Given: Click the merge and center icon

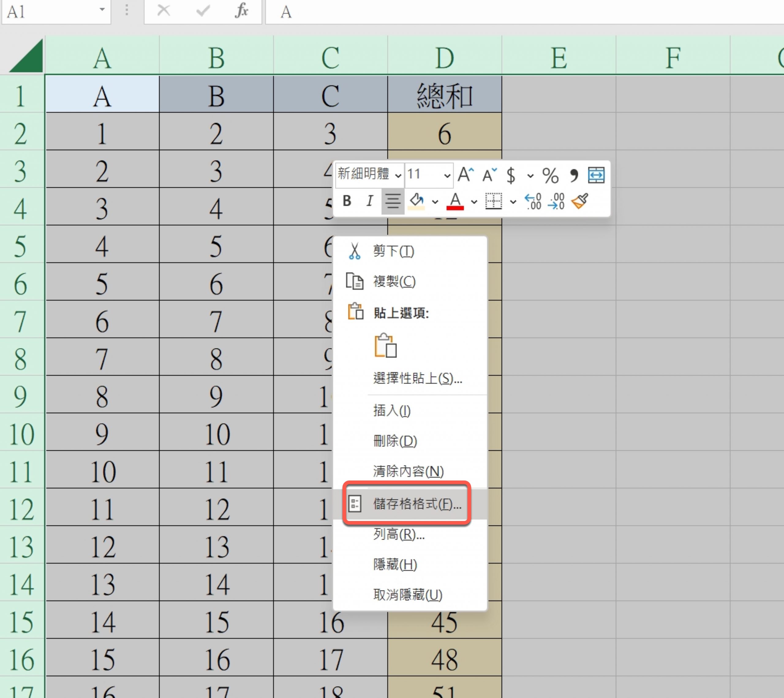Looking at the screenshot, I should click(x=596, y=175).
